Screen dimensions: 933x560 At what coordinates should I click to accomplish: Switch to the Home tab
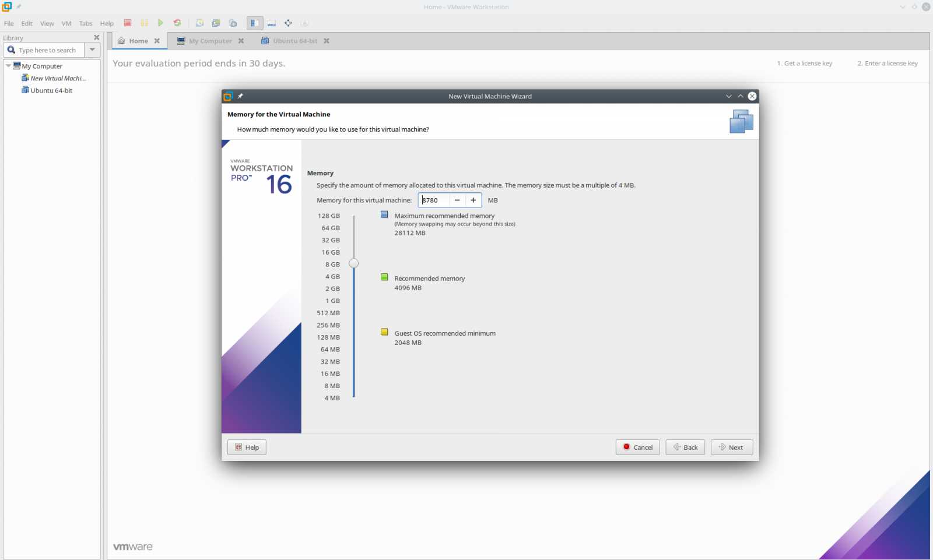point(139,41)
